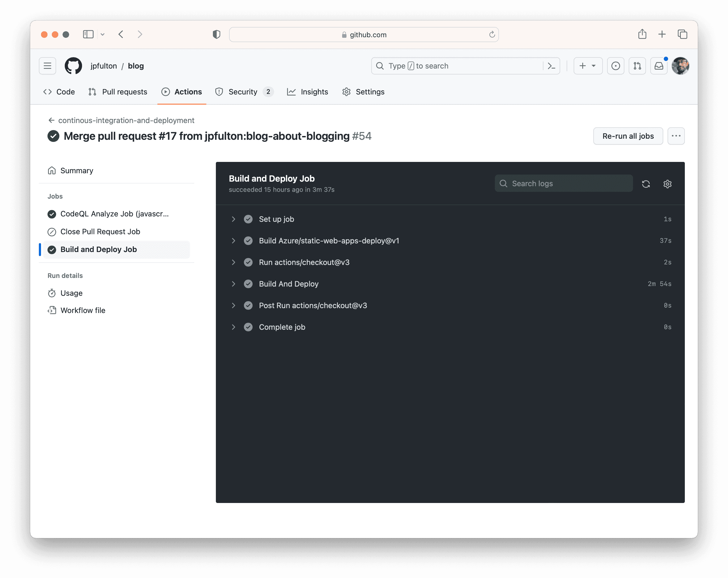Go back in Safari history

point(121,35)
